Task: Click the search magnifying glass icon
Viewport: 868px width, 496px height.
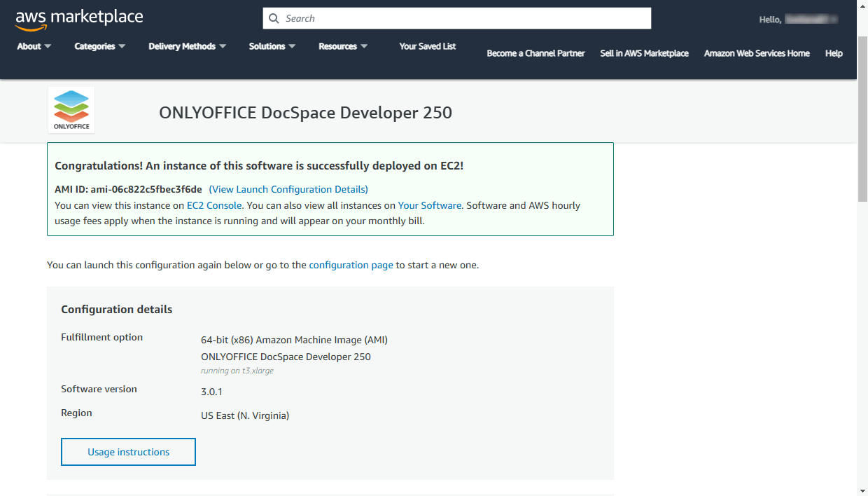Action: (x=274, y=18)
